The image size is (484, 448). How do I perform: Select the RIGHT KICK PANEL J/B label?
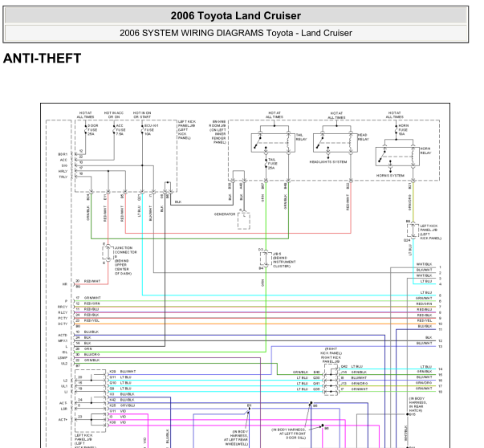pyautogui.click(x=331, y=355)
